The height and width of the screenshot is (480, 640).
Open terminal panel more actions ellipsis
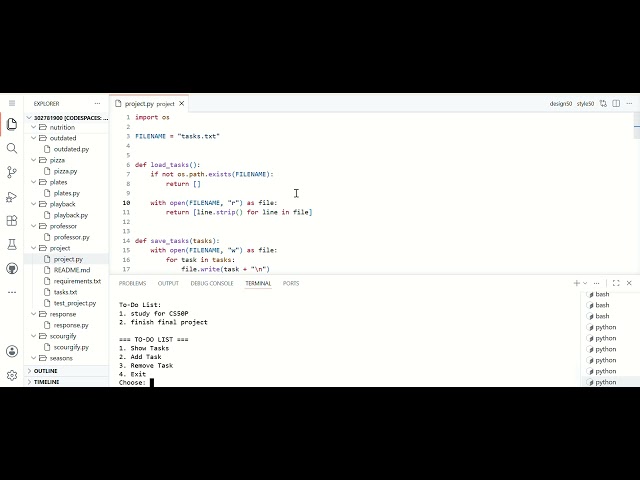tap(597, 283)
